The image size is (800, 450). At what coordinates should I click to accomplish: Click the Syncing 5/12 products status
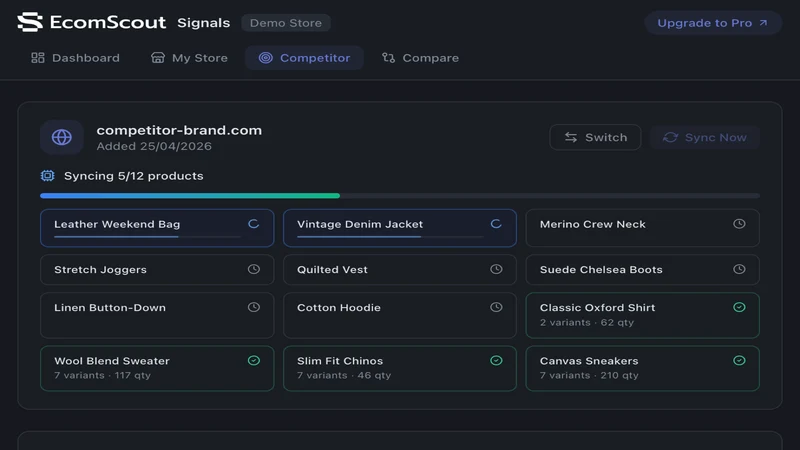click(x=134, y=176)
